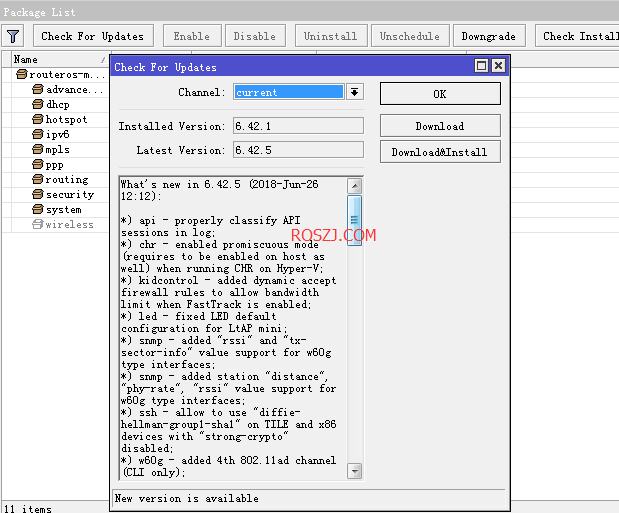Select the system row text
Viewport: 619px width, 513px height.
tap(64, 210)
